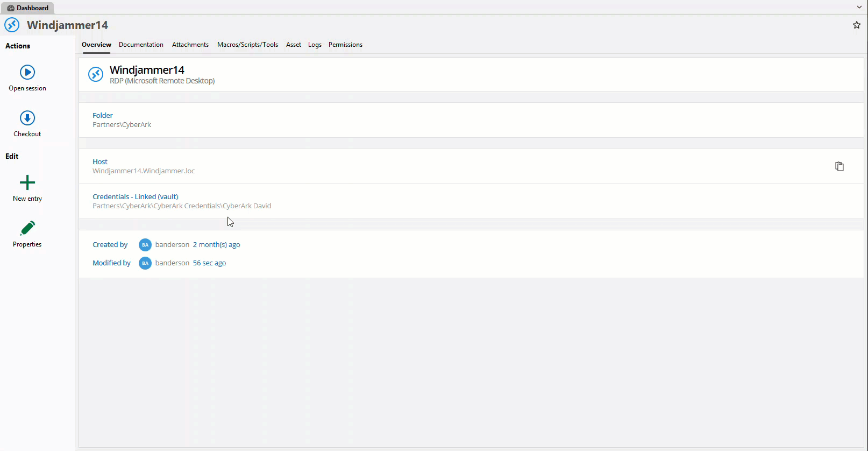This screenshot has width=868, height=451.
Task: Click banderson avatar next to Created by
Action: pyautogui.click(x=145, y=245)
